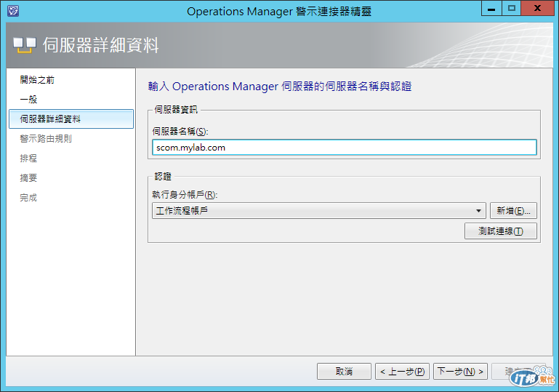Click the 新增(E)... button
The width and height of the screenshot is (559, 392).
coord(513,210)
